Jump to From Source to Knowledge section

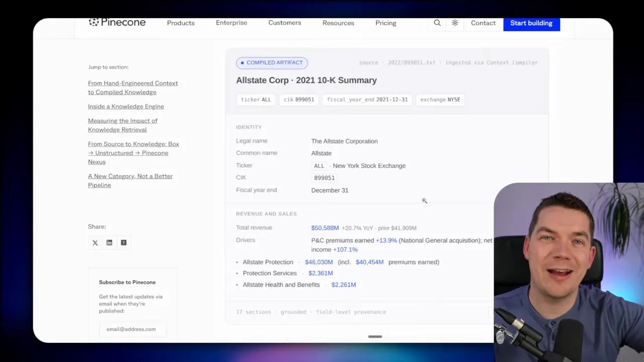133,153
